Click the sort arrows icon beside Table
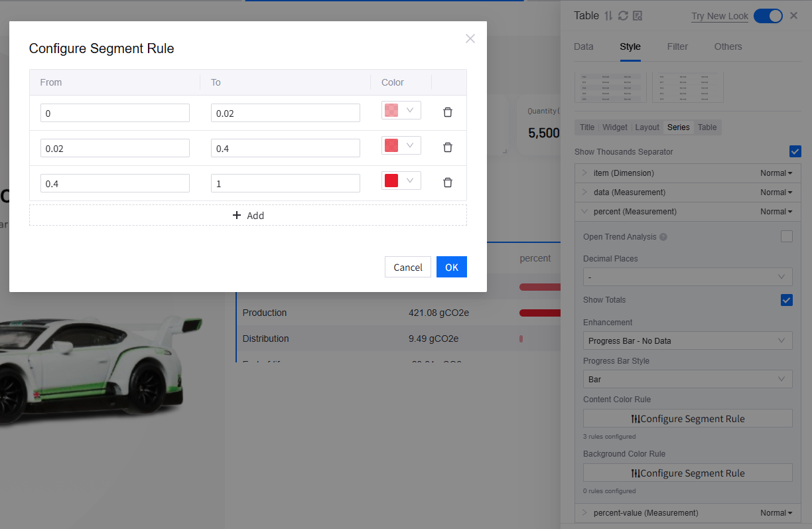Screen dimensions: 812x529 608,16
